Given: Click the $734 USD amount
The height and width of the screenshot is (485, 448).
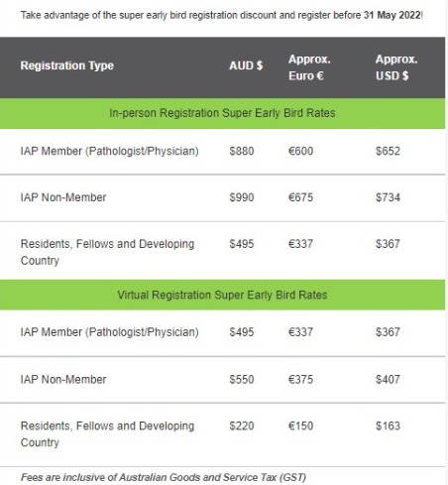Looking at the screenshot, I should (388, 197).
